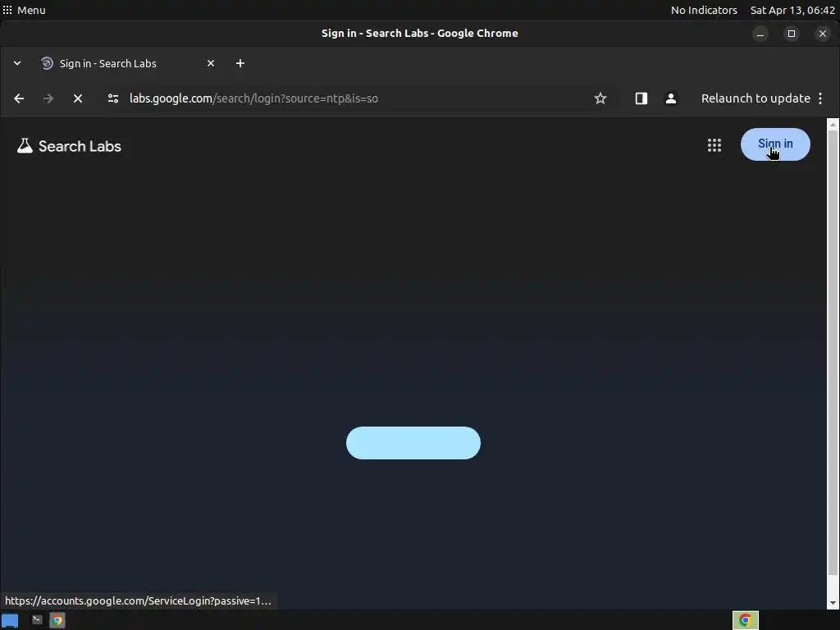Click Relaunch to update

pos(756,98)
